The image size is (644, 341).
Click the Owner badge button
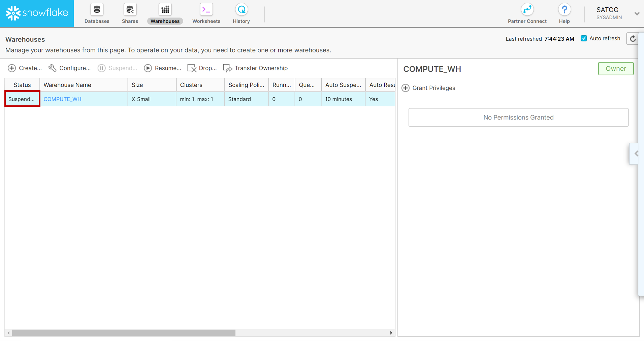[616, 69]
